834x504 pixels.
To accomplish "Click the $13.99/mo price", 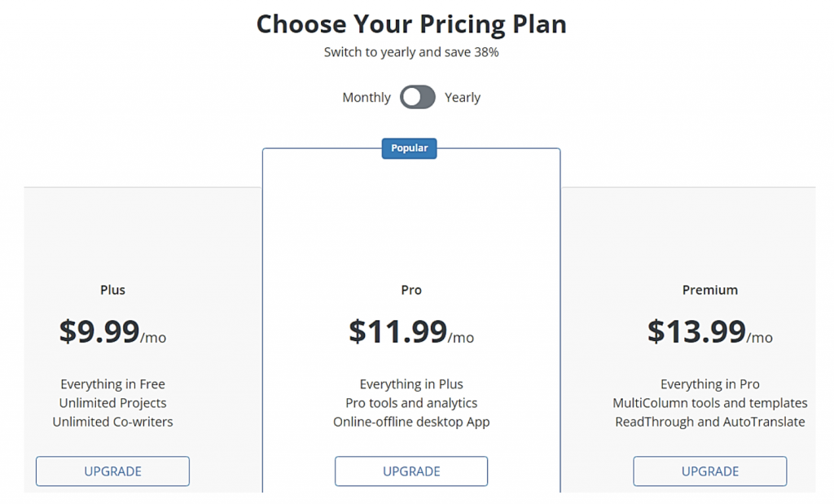I will click(710, 332).
